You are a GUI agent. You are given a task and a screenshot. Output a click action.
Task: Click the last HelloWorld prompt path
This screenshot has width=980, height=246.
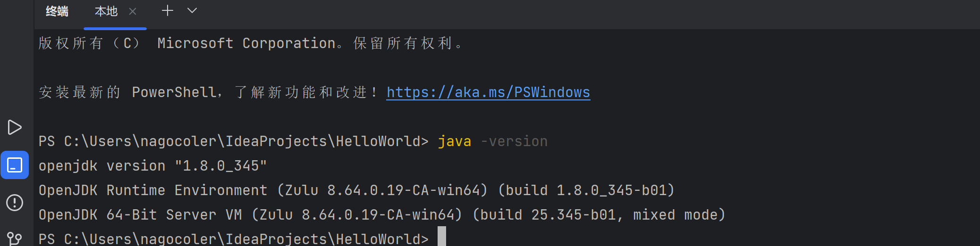pos(233,238)
